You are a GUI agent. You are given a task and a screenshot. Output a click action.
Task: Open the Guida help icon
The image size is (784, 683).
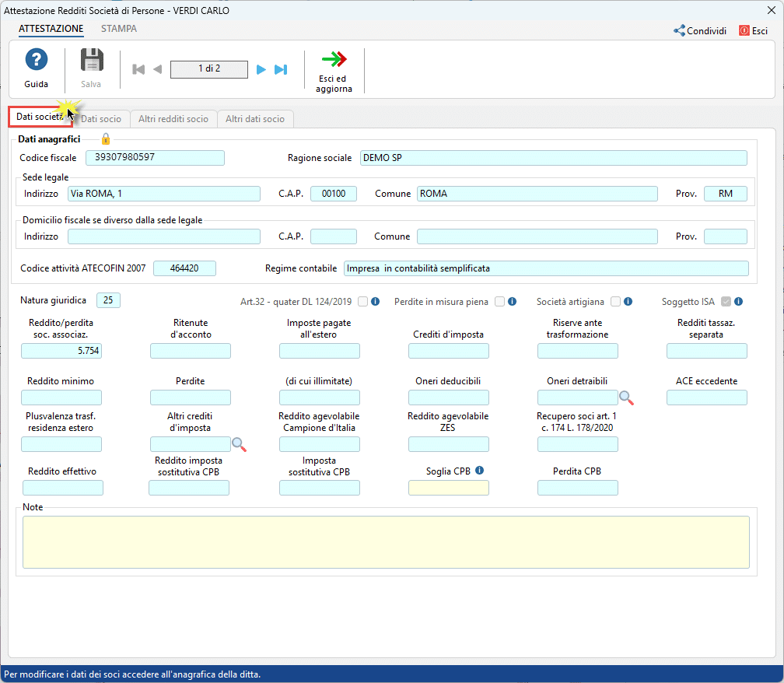coord(36,61)
